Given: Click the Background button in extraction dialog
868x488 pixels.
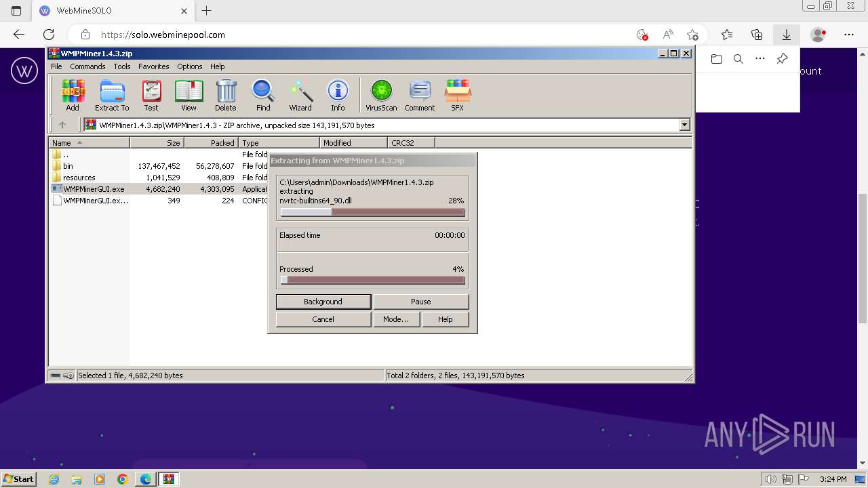Looking at the screenshot, I should (x=323, y=302).
